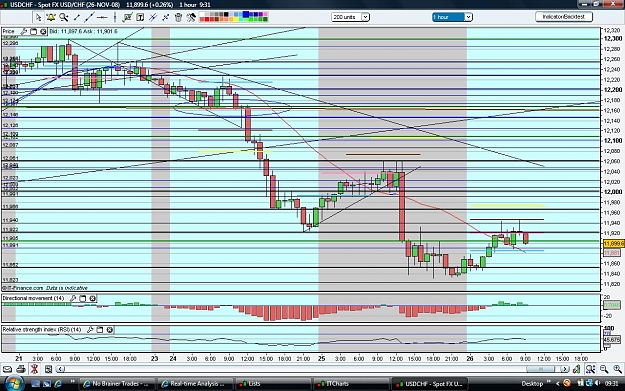Select the long trend line tool
This screenshot has width=625, height=391.
point(89,17)
